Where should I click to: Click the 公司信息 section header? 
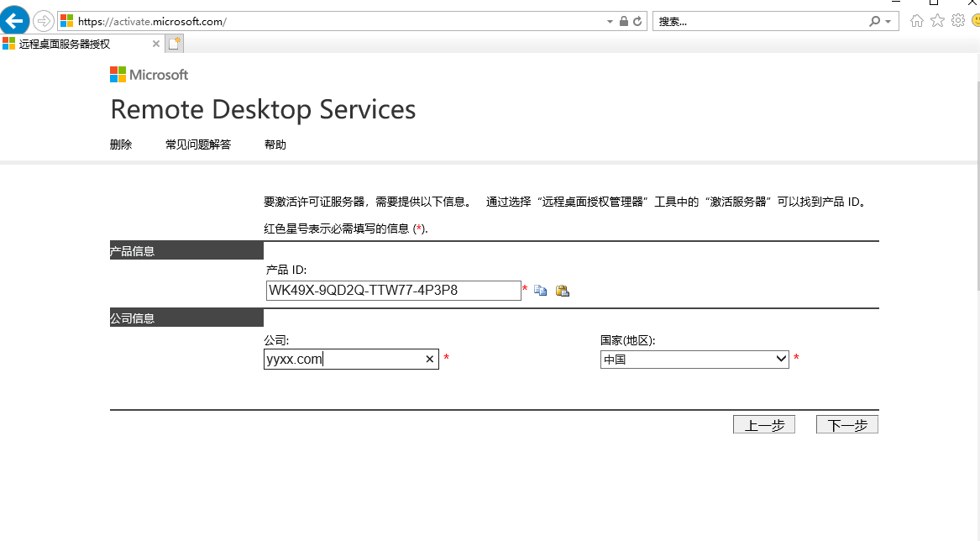[x=186, y=318]
